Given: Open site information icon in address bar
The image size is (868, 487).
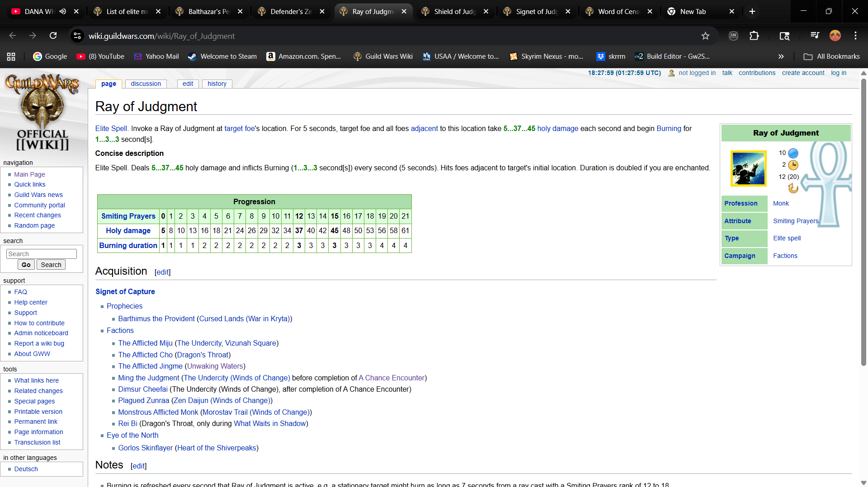Looking at the screenshot, I should [77, 36].
